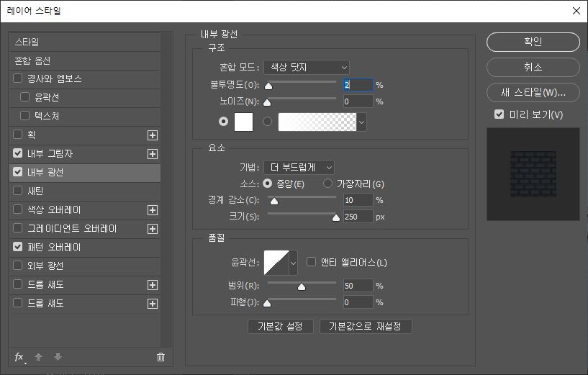Close the 레이어 스타일 dialog
Screen dimensions: 588x375
point(576,11)
